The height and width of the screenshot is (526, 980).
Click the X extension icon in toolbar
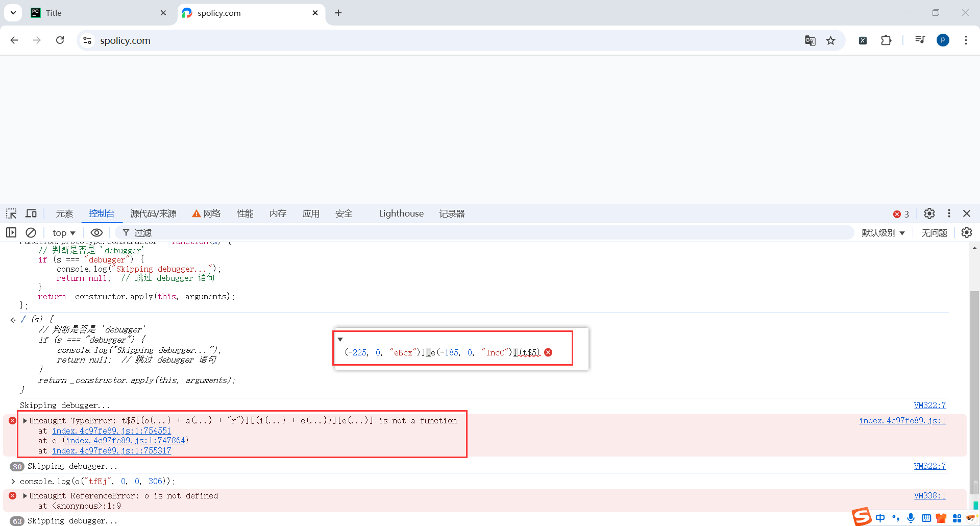tap(863, 40)
